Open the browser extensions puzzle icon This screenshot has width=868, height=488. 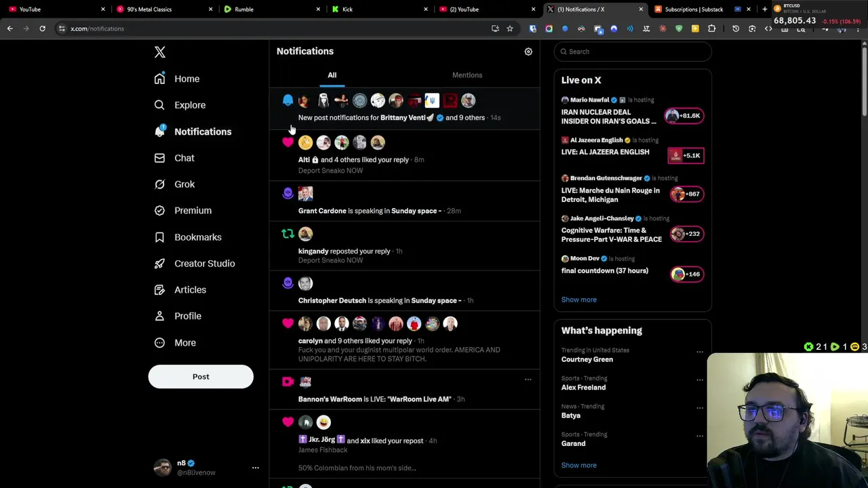pos(712,28)
